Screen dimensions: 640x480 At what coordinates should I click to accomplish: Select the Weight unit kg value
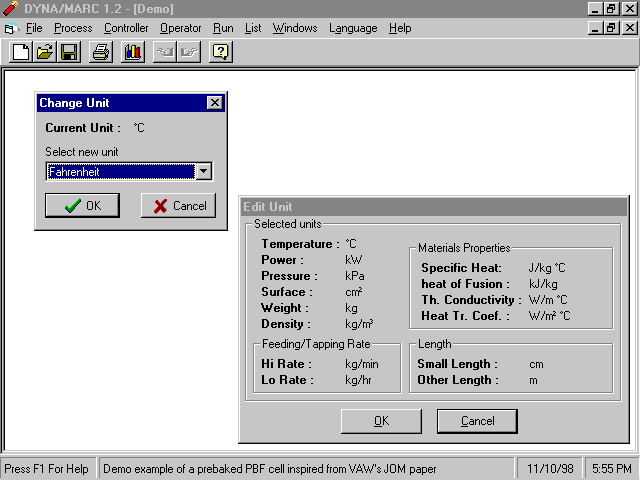click(x=351, y=308)
